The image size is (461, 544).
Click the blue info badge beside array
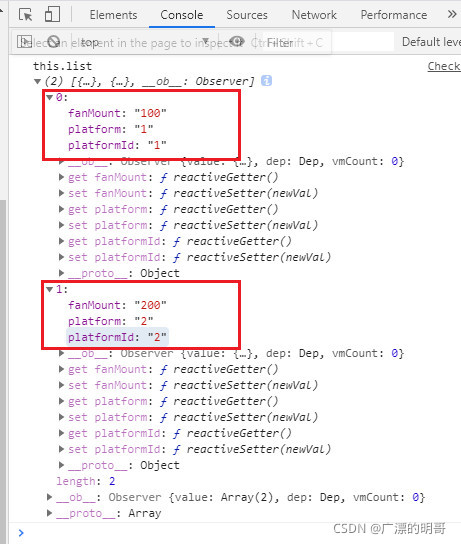coord(266,81)
